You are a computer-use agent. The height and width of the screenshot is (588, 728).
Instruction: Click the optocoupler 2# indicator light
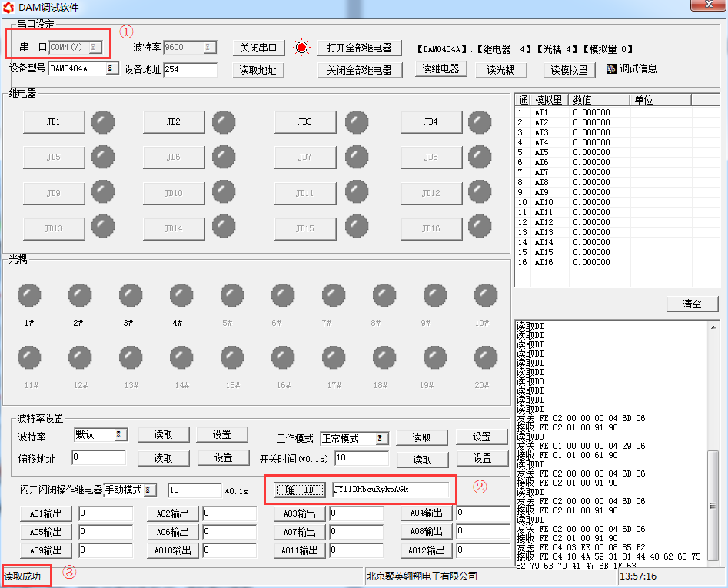pyautogui.click(x=79, y=295)
